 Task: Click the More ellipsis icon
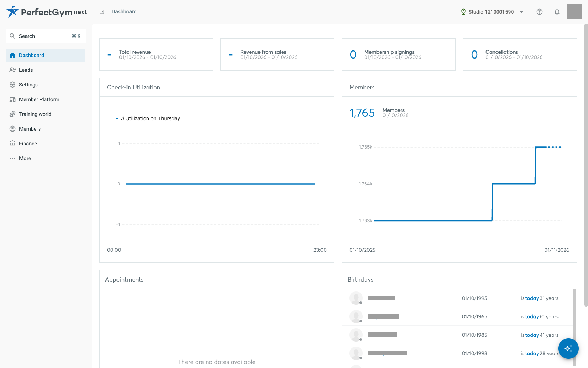(12, 158)
